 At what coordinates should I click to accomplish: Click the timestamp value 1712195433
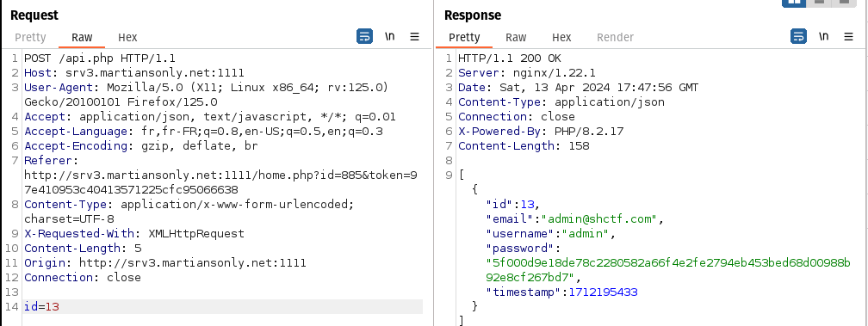[x=603, y=292]
